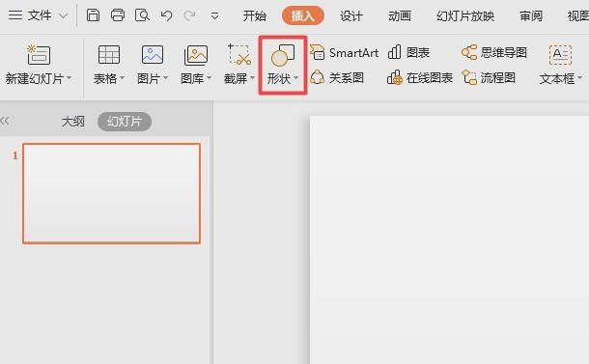The height and width of the screenshot is (364, 589).
Task: Switch to the 开始 tab
Action: [254, 15]
